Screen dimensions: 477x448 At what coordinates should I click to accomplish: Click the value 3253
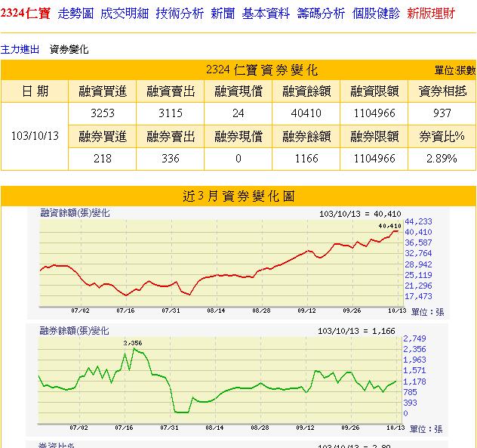[x=103, y=113]
